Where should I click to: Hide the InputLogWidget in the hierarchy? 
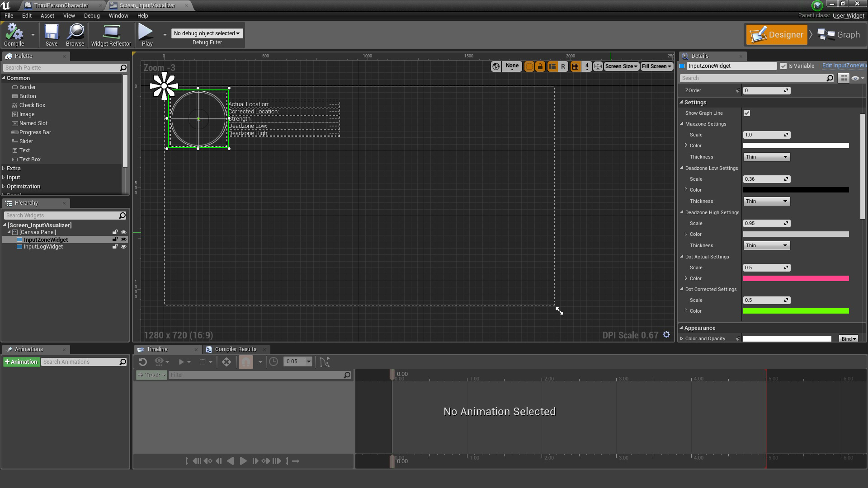pos(124,247)
